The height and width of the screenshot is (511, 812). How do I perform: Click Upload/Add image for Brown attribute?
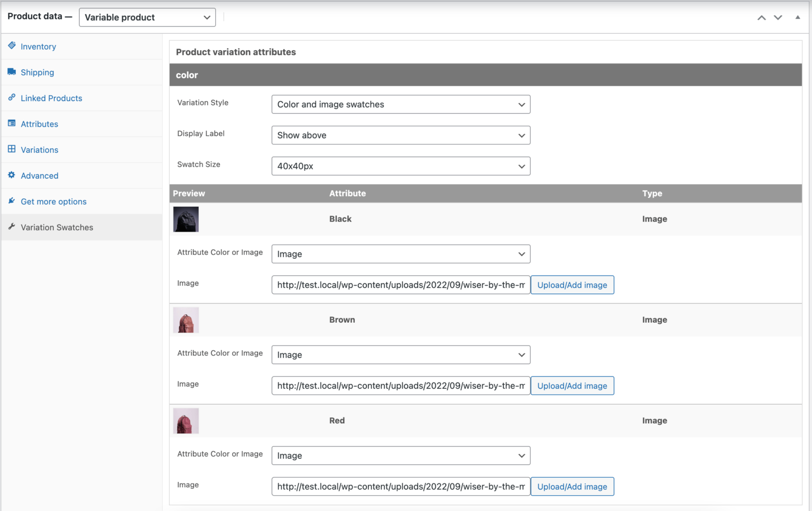pyautogui.click(x=572, y=386)
